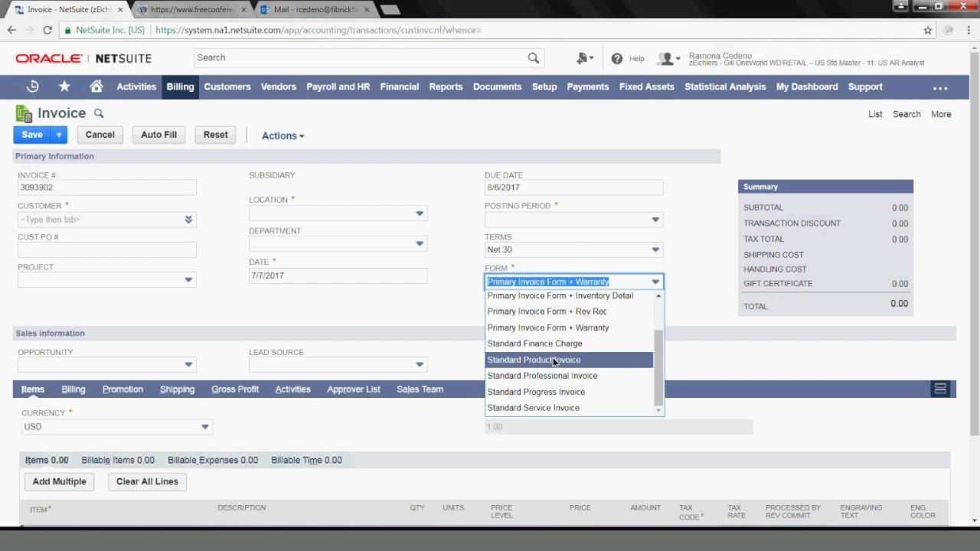Open the Posting Period dropdown
This screenshot has width=980, height=551.
point(655,220)
